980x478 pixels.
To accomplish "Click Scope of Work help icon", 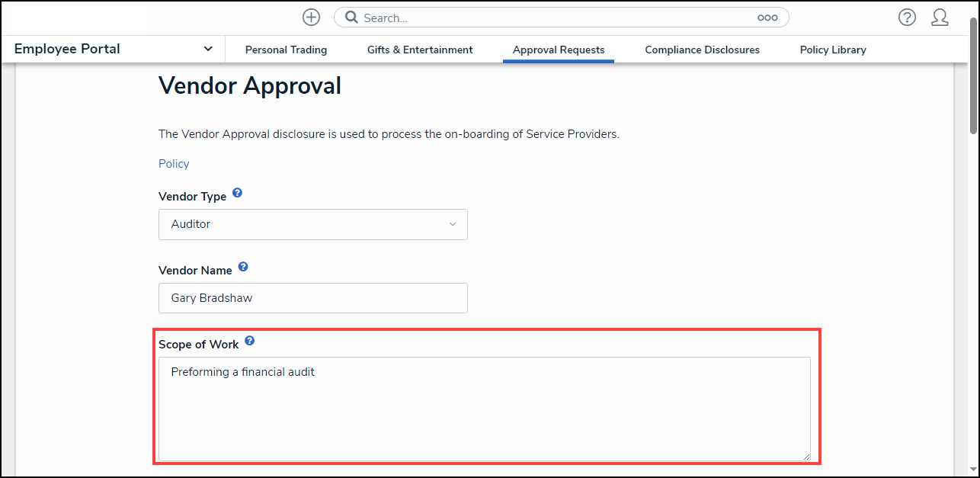I will pyautogui.click(x=249, y=342).
